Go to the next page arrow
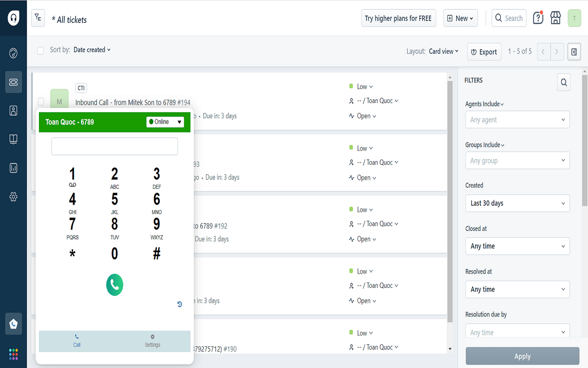 pos(557,52)
